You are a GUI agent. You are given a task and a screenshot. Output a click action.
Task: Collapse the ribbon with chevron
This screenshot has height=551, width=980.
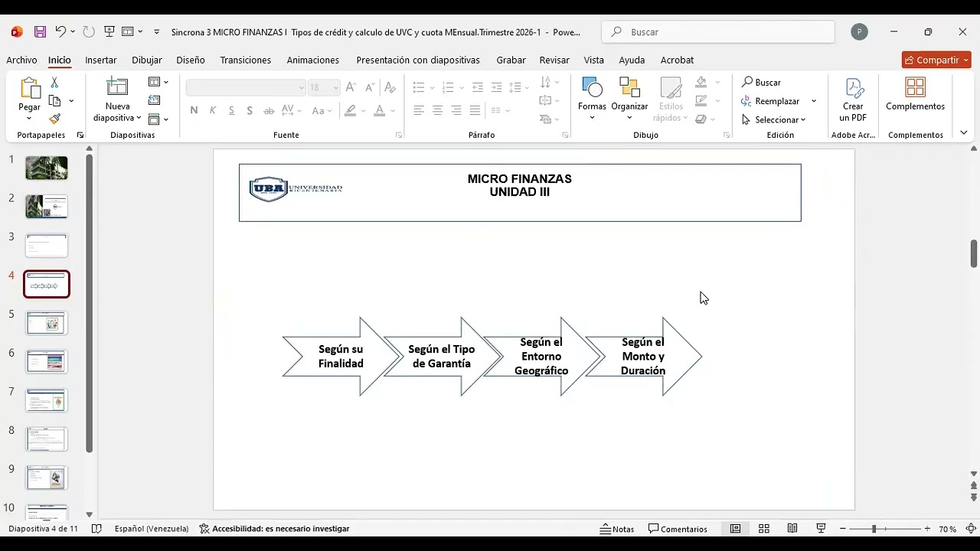(963, 132)
